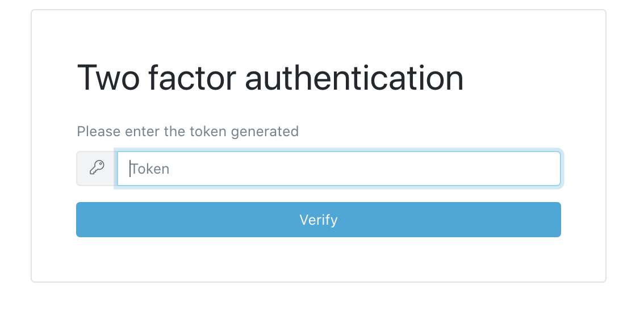Click the Token input field
644x311 pixels.
coord(338,169)
